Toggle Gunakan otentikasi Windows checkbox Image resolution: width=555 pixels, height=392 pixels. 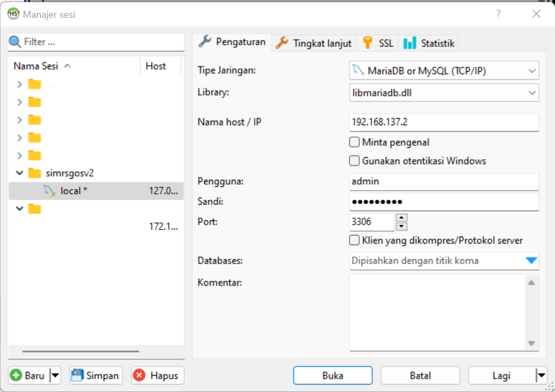[x=355, y=161]
